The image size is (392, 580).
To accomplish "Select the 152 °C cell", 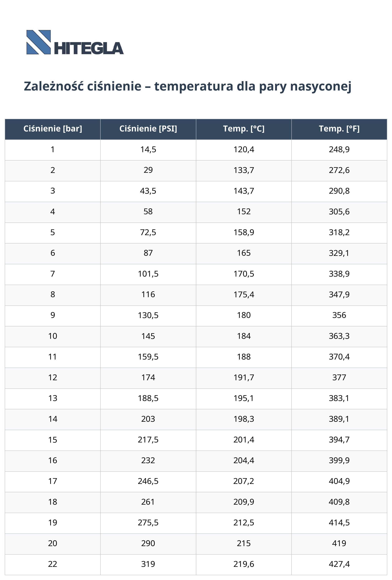I will (x=244, y=212).
